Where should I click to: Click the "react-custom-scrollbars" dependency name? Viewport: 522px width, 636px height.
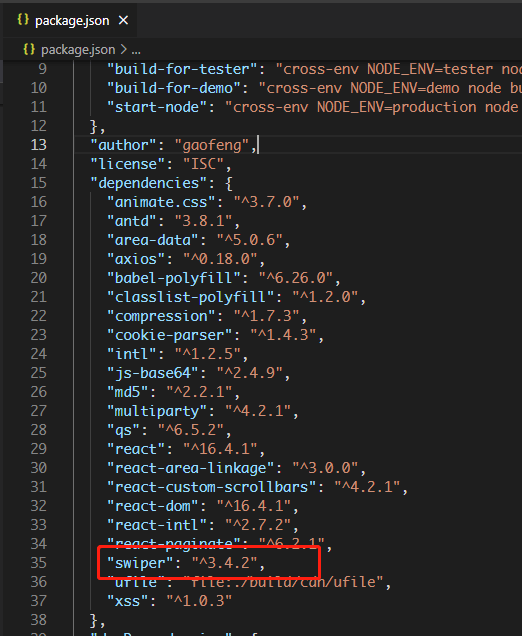tap(211, 487)
